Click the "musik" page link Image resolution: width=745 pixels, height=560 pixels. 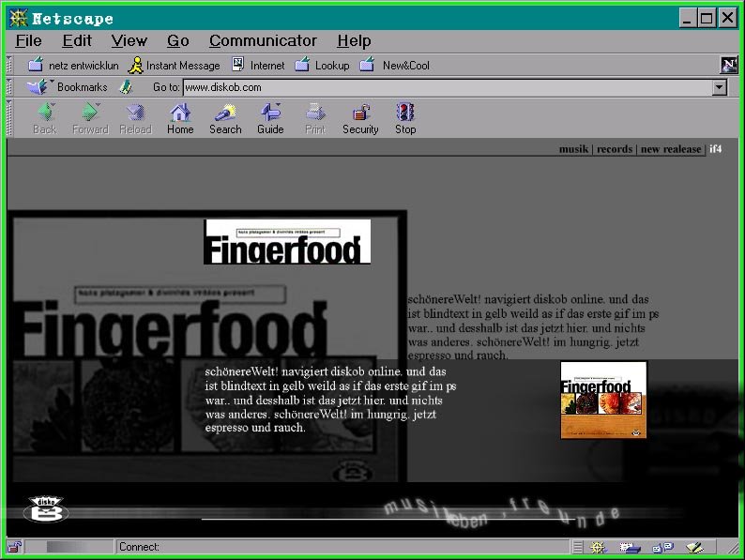coord(573,149)
